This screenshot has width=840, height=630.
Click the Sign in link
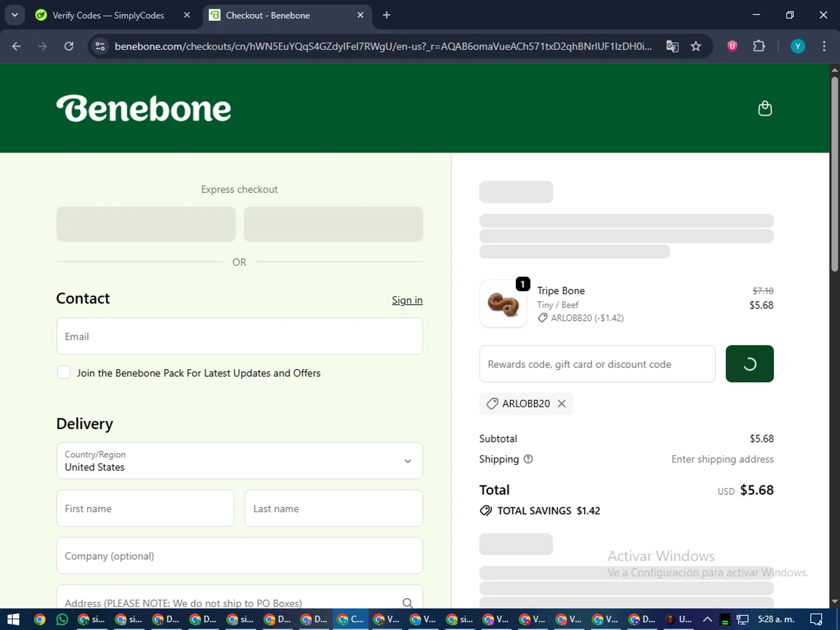click(x=407, y=300)
